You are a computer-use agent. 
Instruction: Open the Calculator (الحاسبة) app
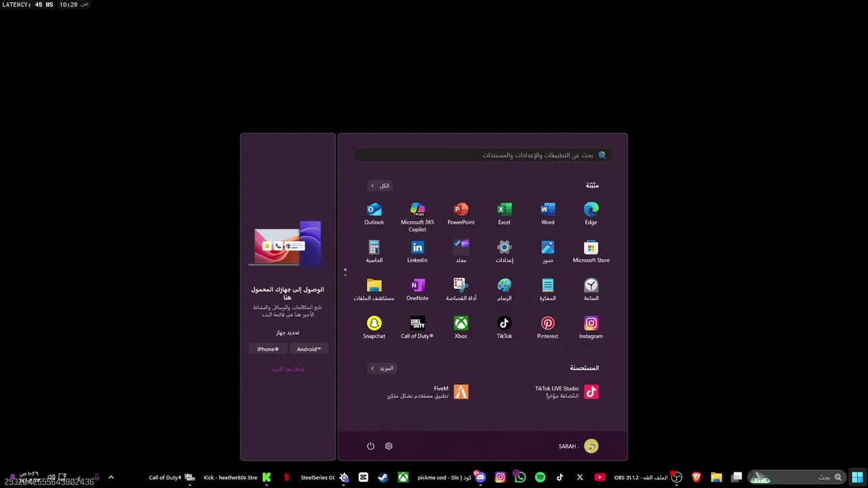click(374, 251)
